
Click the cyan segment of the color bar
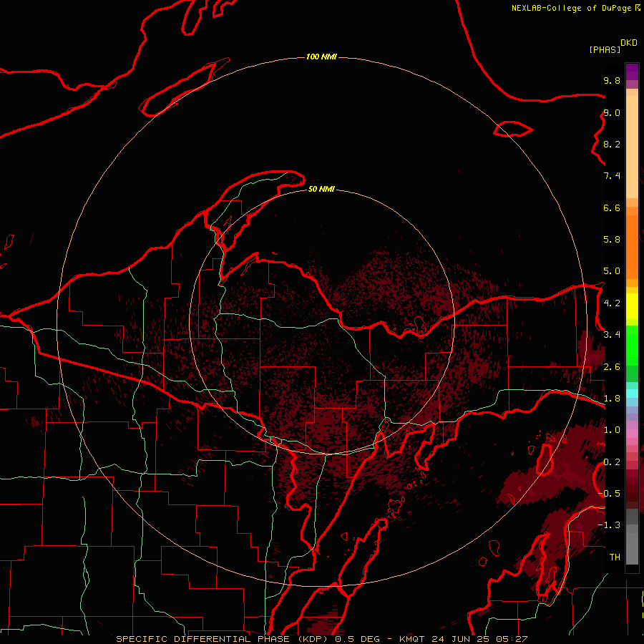pyautogui.click(x=632, y=394)
